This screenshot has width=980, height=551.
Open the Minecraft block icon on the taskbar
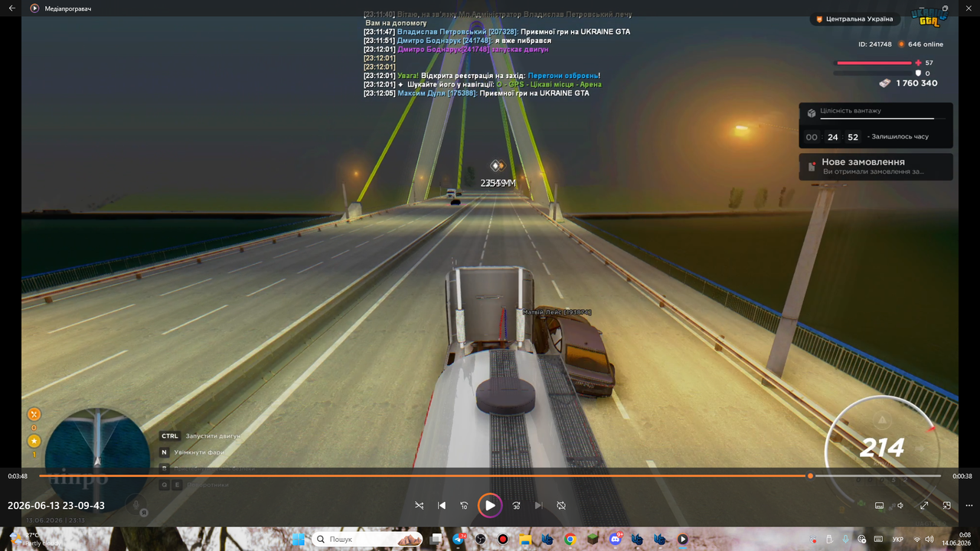pos(593,539)
